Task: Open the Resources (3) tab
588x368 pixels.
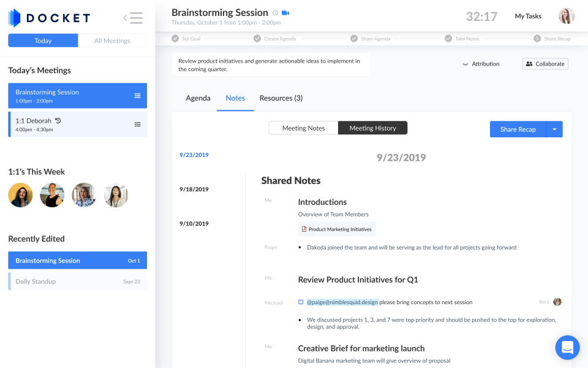Action: (281, 98)
